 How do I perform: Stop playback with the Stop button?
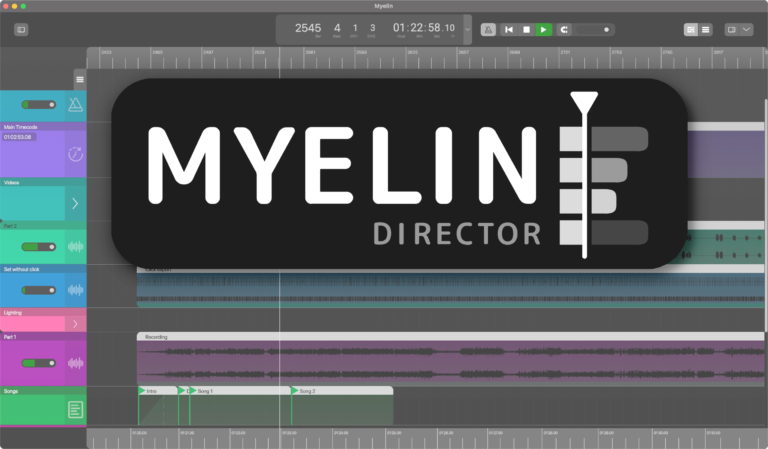(526, 30)
